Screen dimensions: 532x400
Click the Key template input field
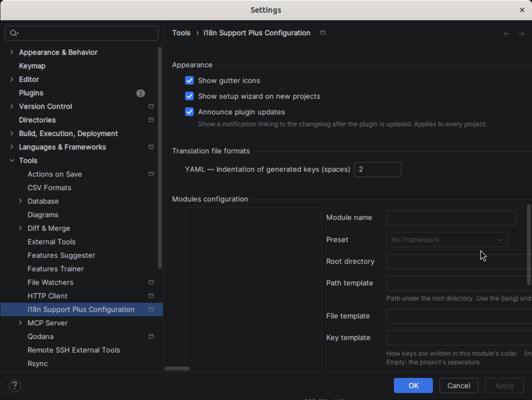[459, 338]
